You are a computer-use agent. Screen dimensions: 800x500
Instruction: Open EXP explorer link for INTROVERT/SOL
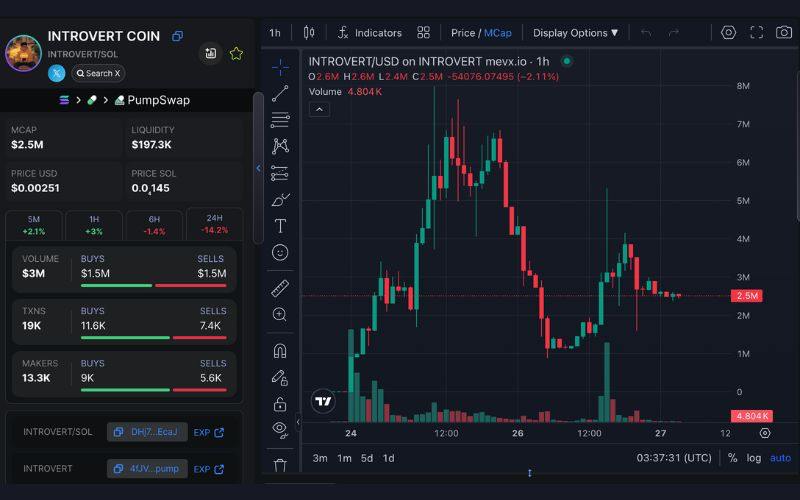click(x=209, y=432)
